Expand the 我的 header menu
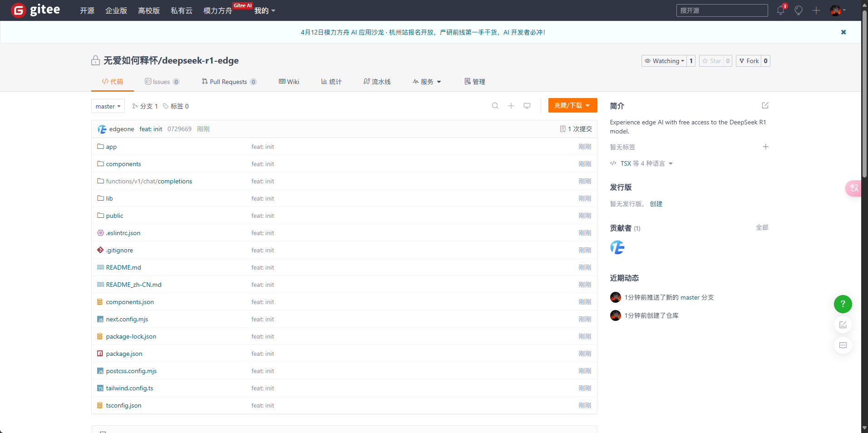 [265, 10]
